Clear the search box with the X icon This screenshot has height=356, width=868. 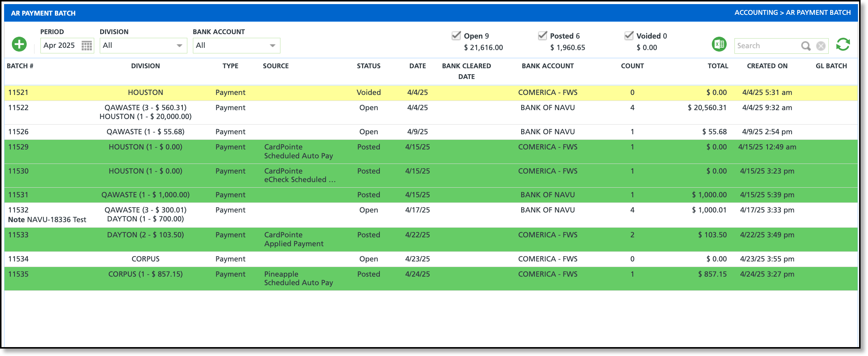[821, 46]
